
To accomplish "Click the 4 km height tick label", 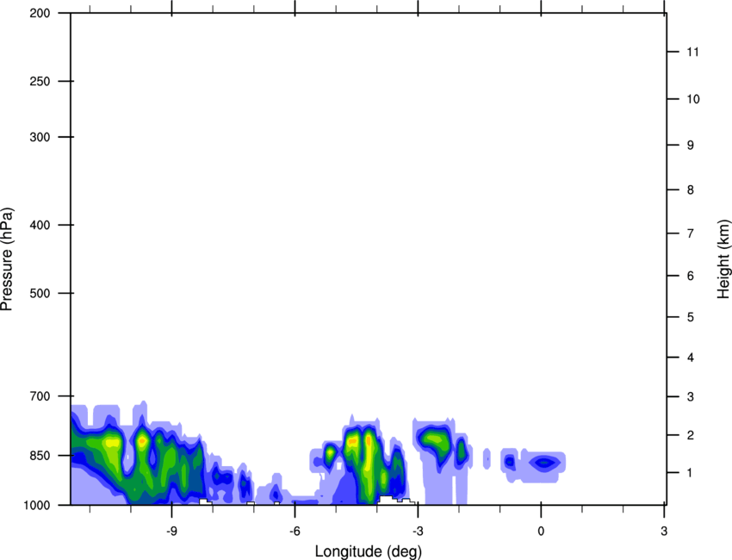I will click(690, 358).
